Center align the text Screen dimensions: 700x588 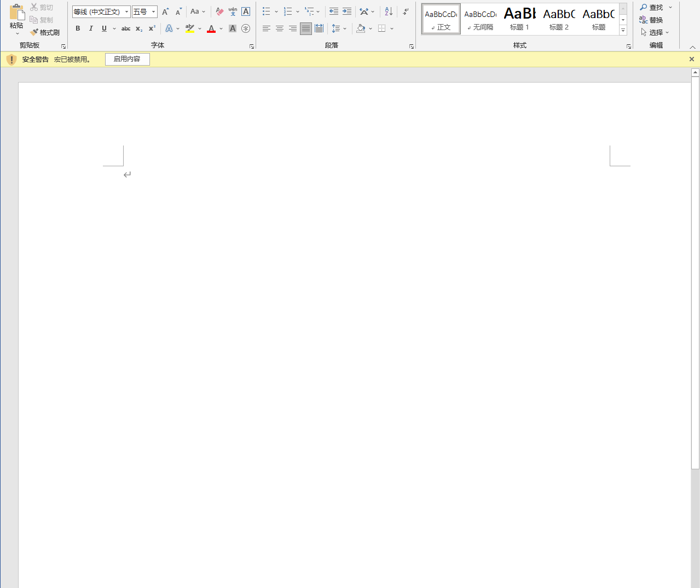280,28
